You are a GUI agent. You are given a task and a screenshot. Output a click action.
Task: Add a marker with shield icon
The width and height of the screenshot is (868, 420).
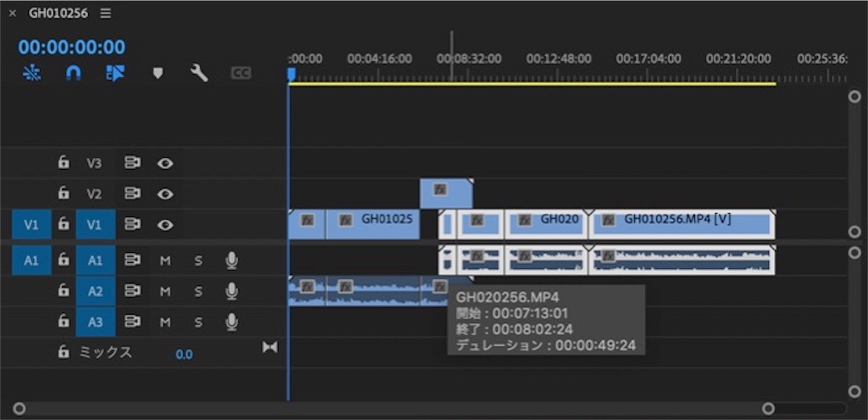[x=158, y=73]
